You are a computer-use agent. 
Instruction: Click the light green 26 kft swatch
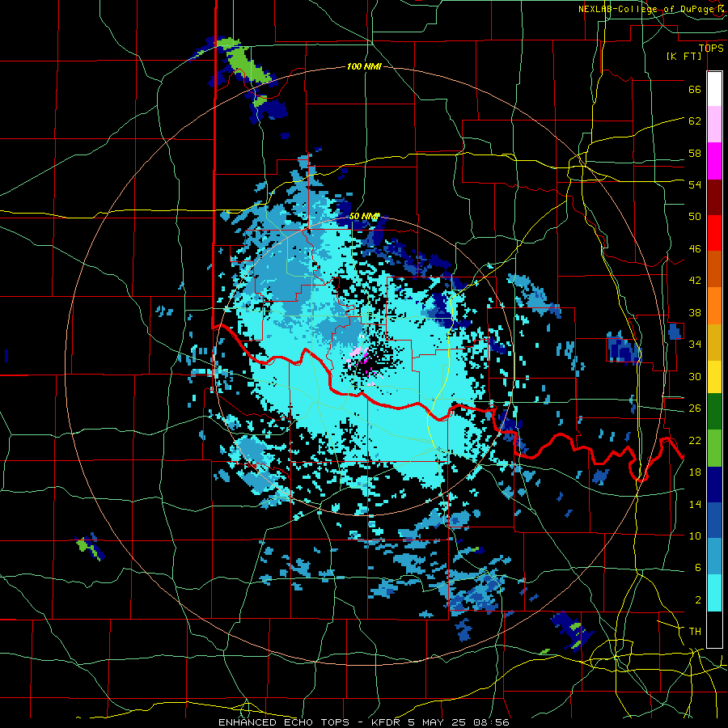714,448
